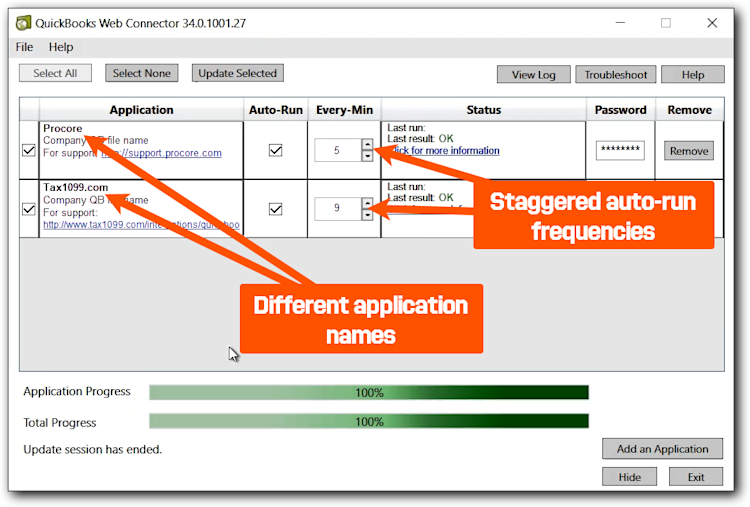Screen dimensions: 750x507
Task: Click Update Selected button
Action: (x=238, y=73)
